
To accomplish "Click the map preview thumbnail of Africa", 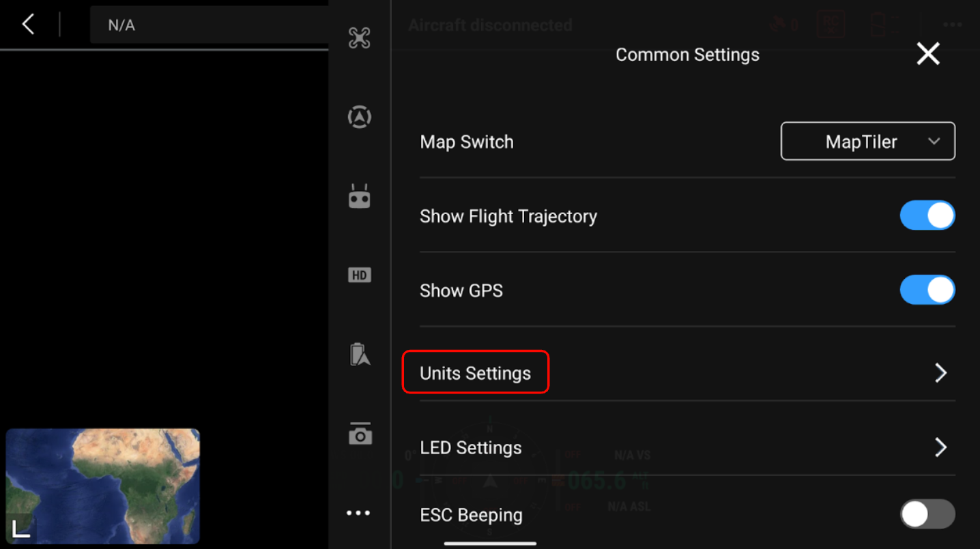I will pyautogui.click(x=102, y=486).
